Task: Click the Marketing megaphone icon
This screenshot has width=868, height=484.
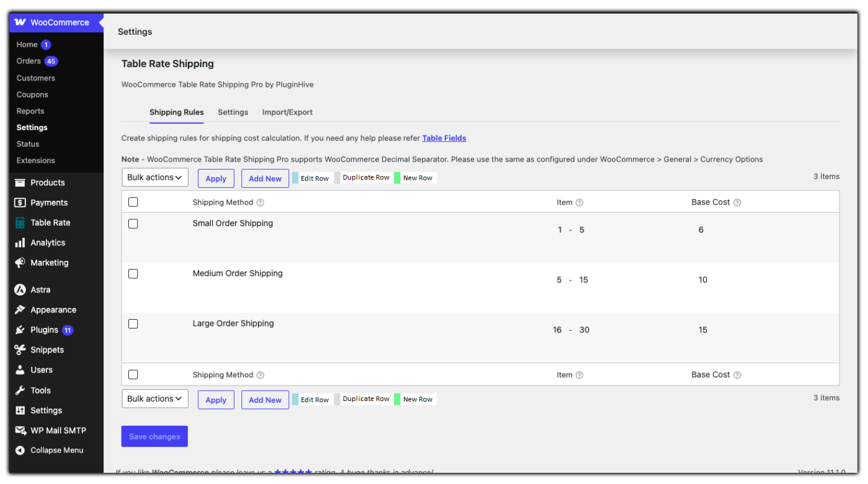Action: 20,263
